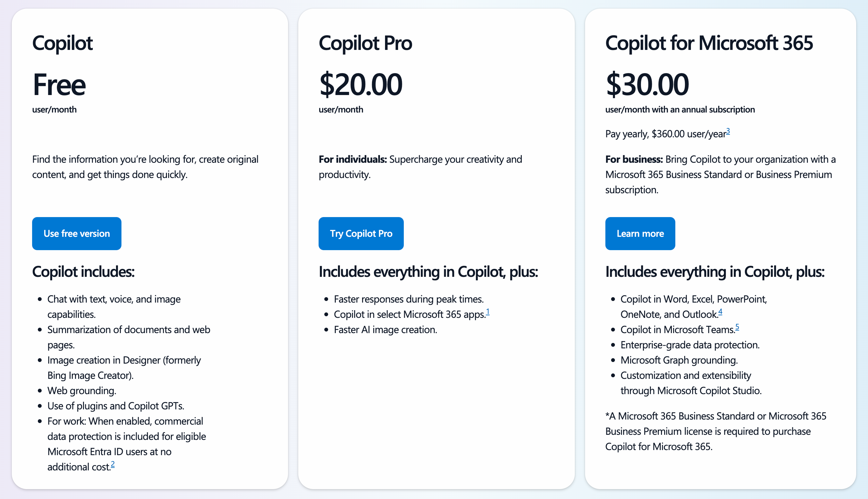Click the Pay yearly $360.00 user/year text

[666, 134]
